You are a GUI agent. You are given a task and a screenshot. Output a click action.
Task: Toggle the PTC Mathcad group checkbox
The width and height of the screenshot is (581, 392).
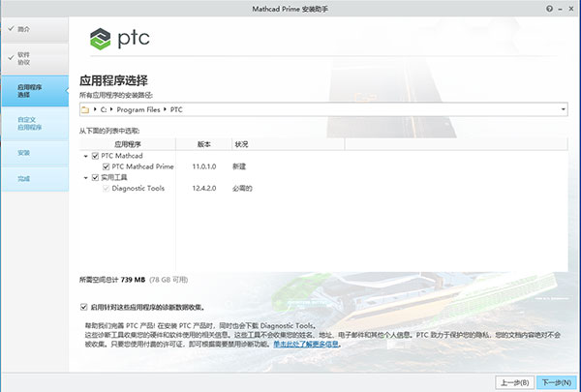[95, 156]
